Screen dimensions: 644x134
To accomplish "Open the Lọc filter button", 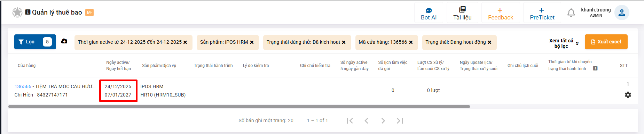I will (35, 42).
